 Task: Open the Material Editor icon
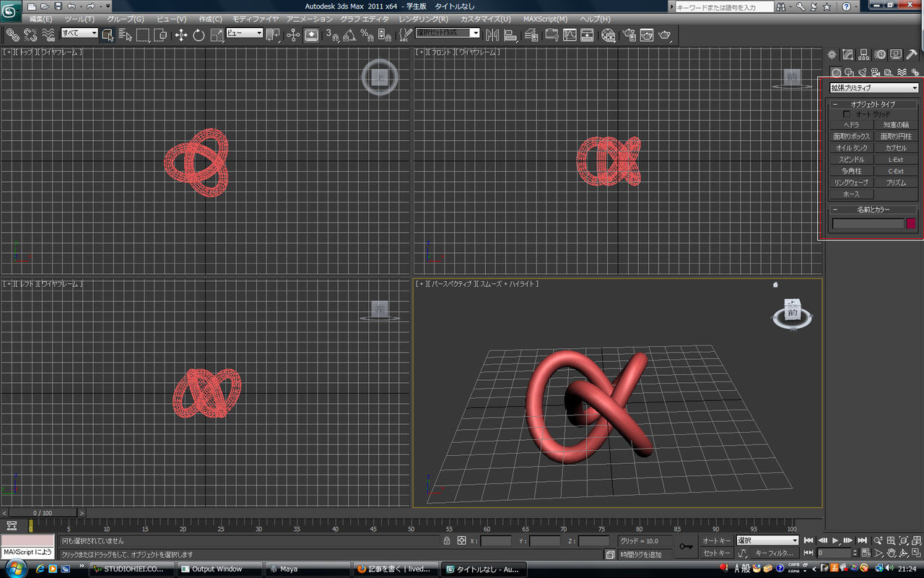coord(609,35)
